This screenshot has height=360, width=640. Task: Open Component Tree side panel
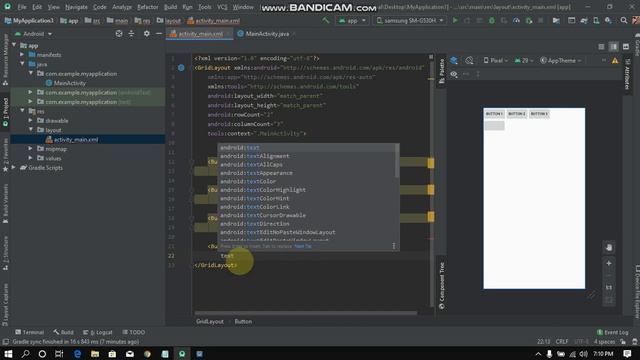[442, 285]
